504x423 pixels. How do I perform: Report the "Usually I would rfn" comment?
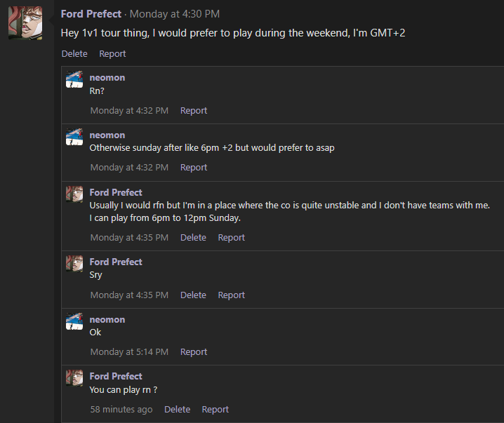pos(232,238)
